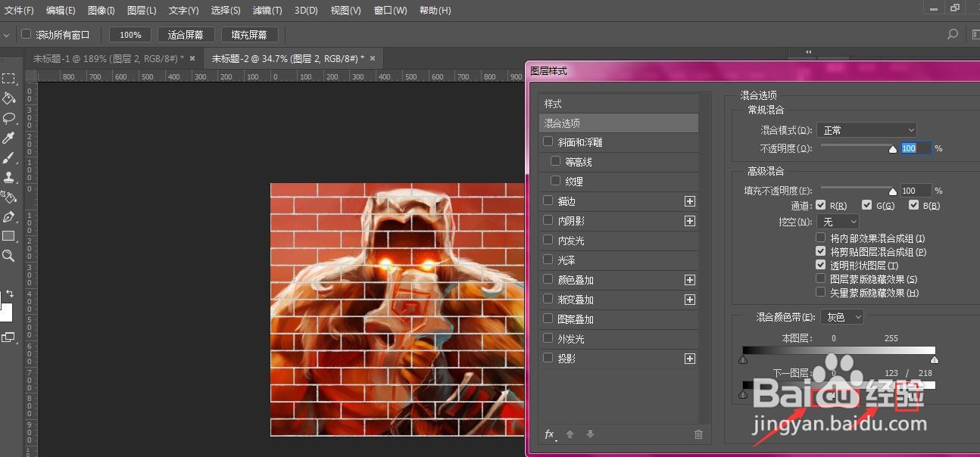
Task: Add another 投影 effect with its plus icon
Action: 690,359
